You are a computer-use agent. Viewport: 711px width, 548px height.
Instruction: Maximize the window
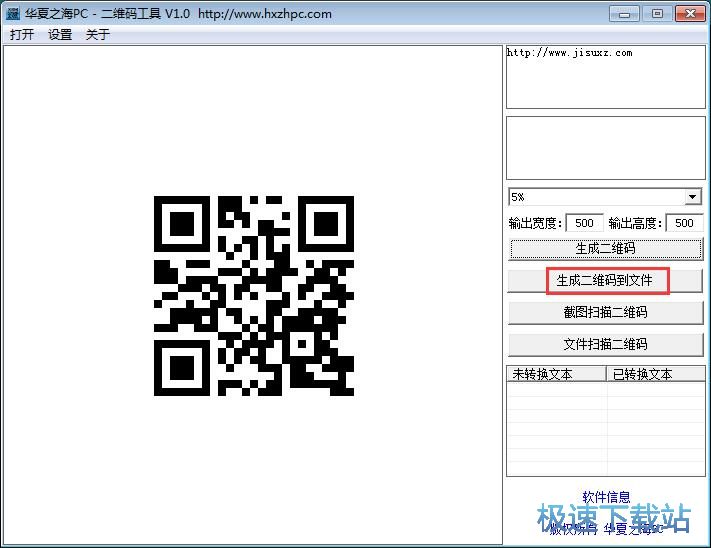pyautogui.click(x=657, y=14)
